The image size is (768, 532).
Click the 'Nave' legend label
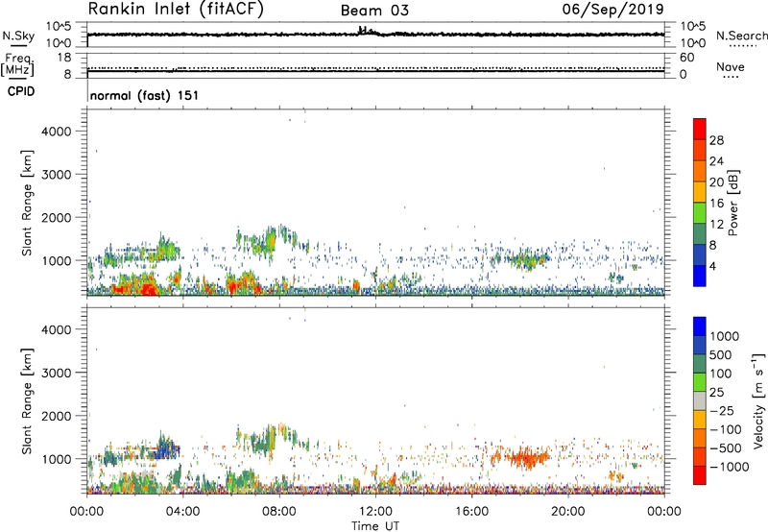(731, 66)
